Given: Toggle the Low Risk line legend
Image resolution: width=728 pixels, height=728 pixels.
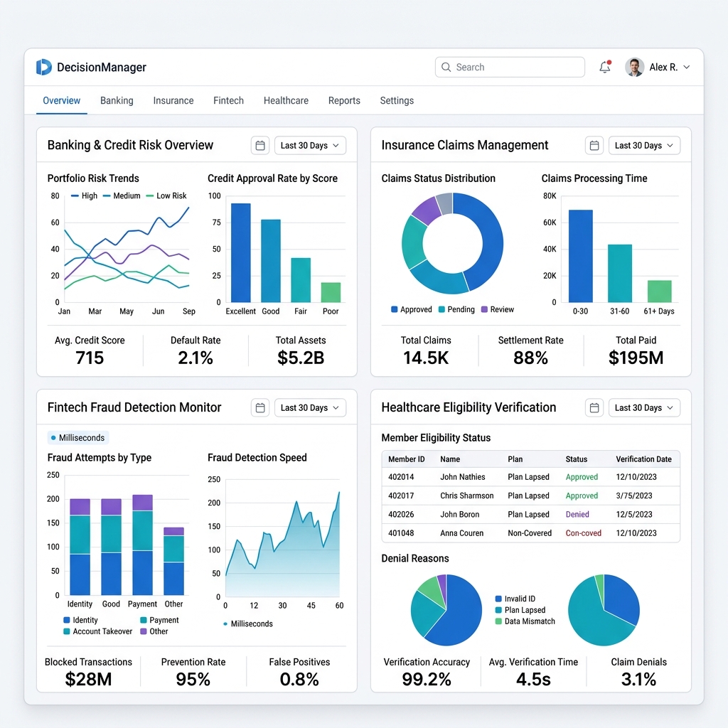Looking at the screenshot, I should point(166,196).
